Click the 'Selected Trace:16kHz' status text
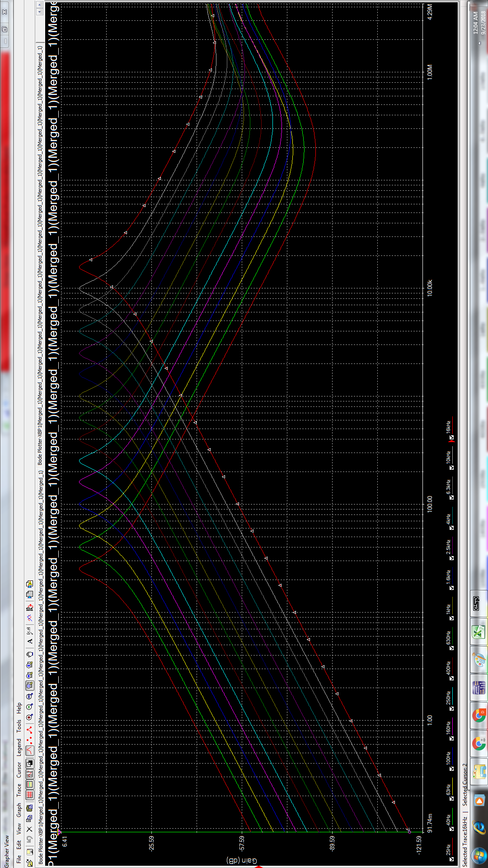This screenshot has width=488, height=868. (465, 842)
